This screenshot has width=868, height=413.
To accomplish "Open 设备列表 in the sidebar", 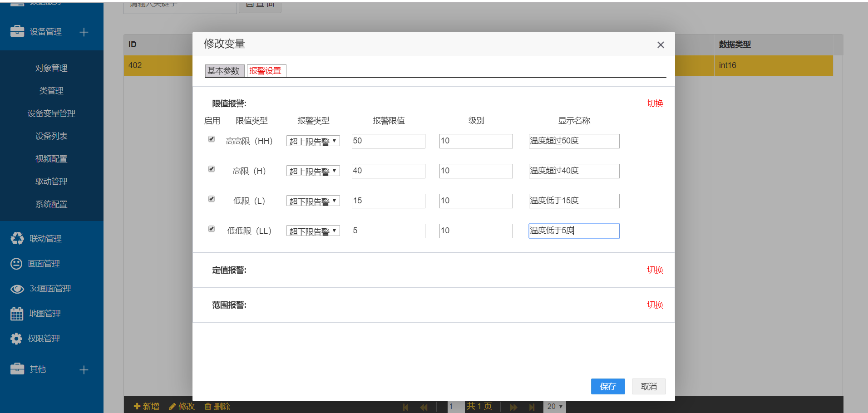I will click(51, 136).
